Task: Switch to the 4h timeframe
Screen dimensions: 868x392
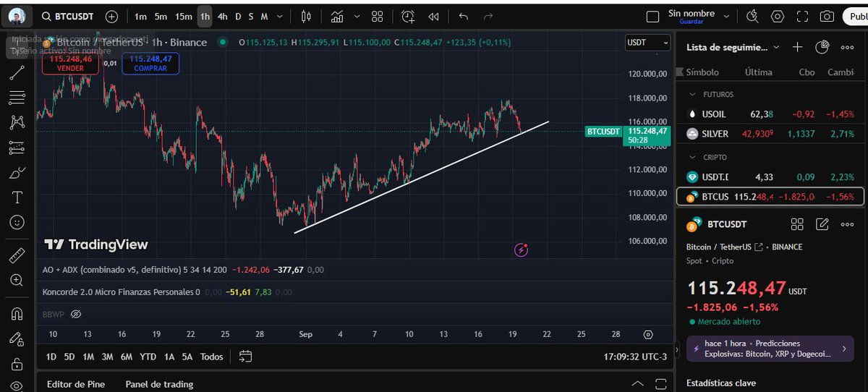Action: [x=222, y=16]
